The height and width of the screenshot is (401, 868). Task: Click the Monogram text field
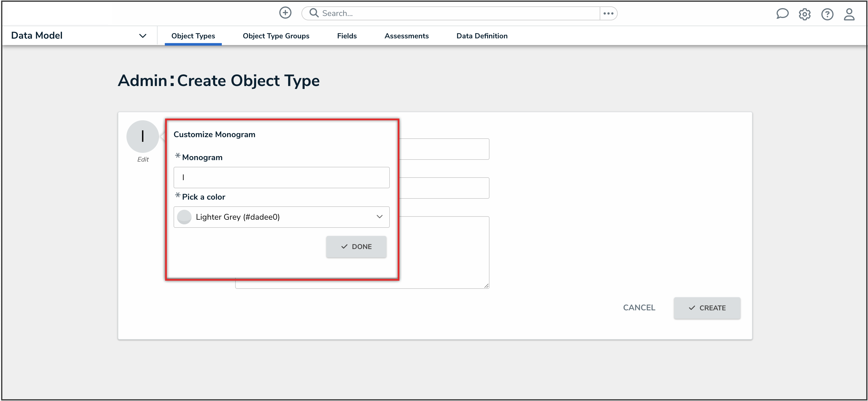point(281,178)
